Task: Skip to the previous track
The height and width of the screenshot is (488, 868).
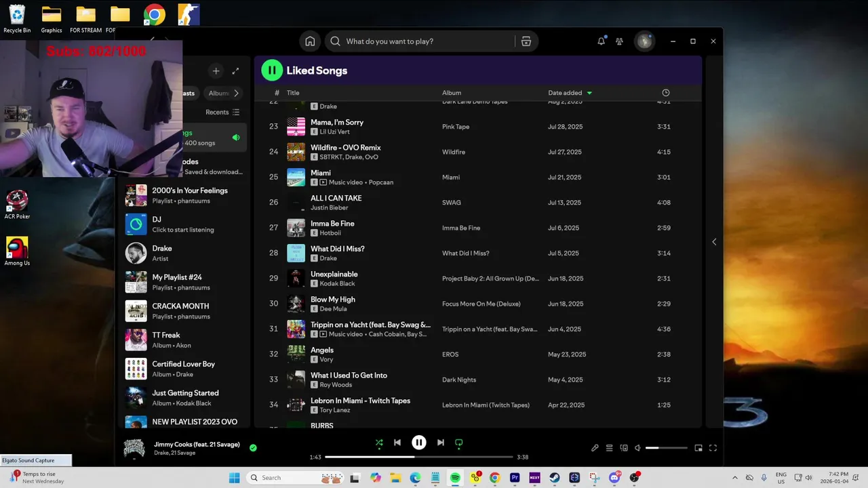Action: pyautogui.click(x=397, y=443)
